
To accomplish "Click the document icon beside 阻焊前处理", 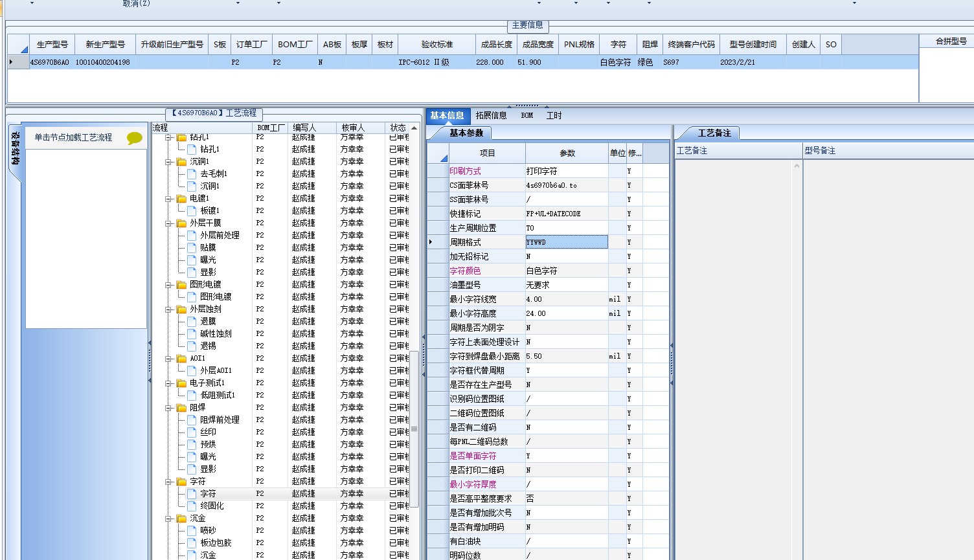I will tap(192, 420).
